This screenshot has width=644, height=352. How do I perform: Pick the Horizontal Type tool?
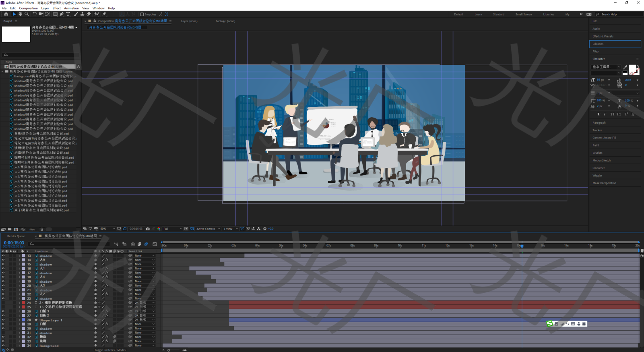click(x=68, y=14)
